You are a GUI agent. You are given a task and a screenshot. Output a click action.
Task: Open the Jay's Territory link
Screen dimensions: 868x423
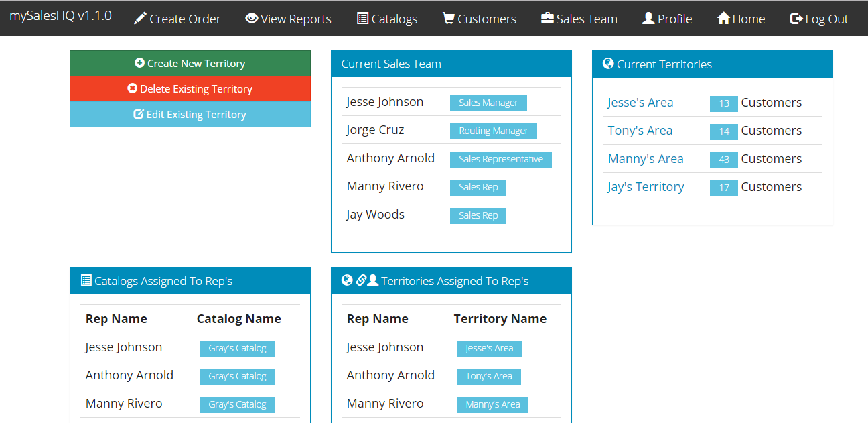[646, 187]
